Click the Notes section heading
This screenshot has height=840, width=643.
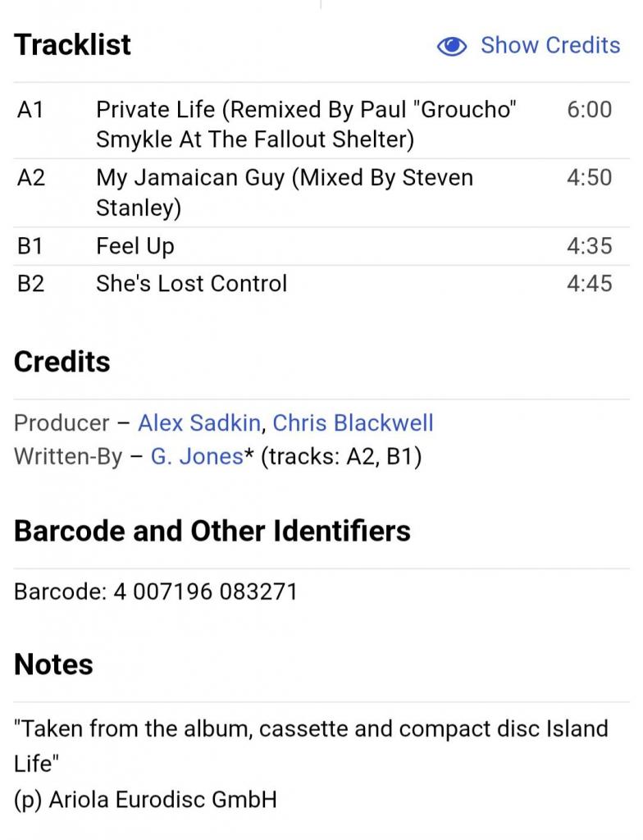pyautogui.click(x=54, y=664)
